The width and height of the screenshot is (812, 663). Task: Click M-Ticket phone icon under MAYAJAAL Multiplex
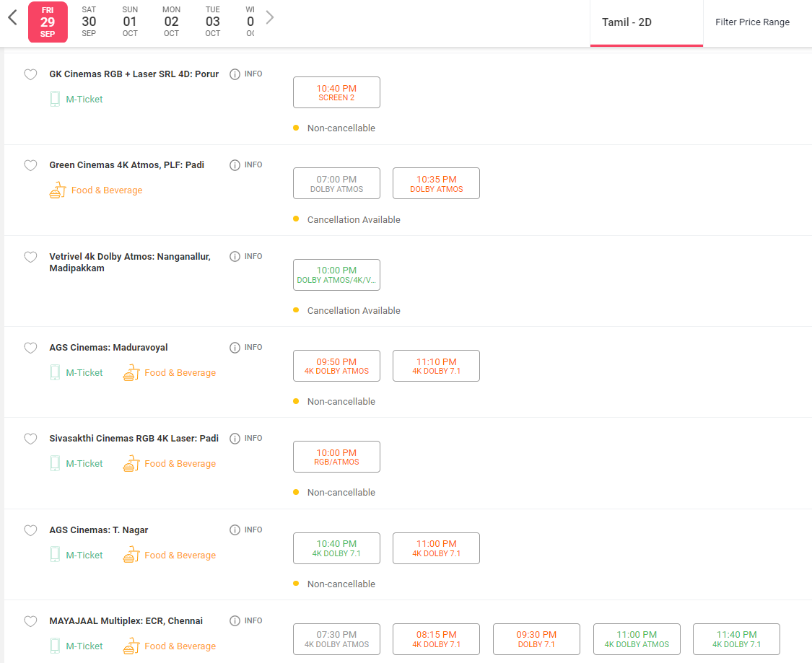click(x=55, y=646)
